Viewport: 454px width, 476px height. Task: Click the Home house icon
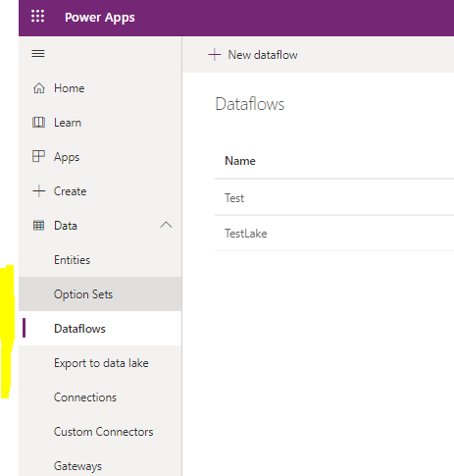click(39, 88)
